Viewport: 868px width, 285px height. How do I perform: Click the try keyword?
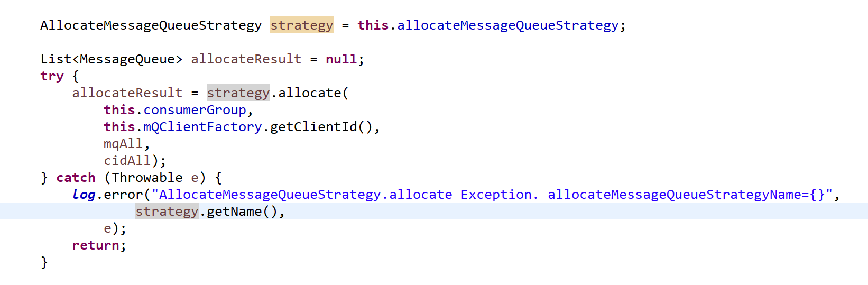click(x=52, y=76)
